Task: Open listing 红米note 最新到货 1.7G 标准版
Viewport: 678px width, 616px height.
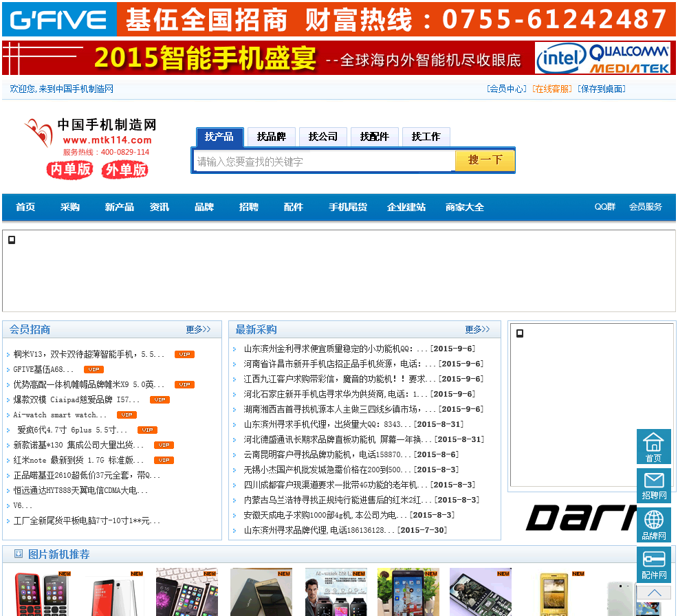Action: coord(78,461)
